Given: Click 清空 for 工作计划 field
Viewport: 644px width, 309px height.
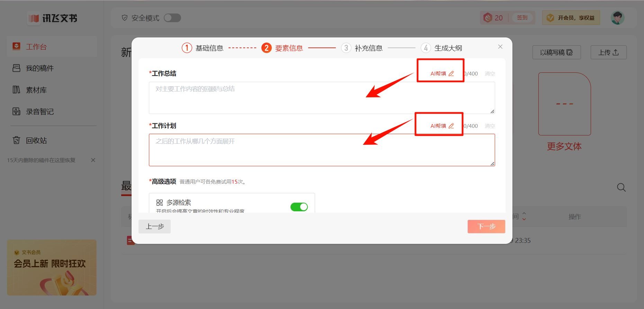Looking at the screenshot, I should [490, 126].
